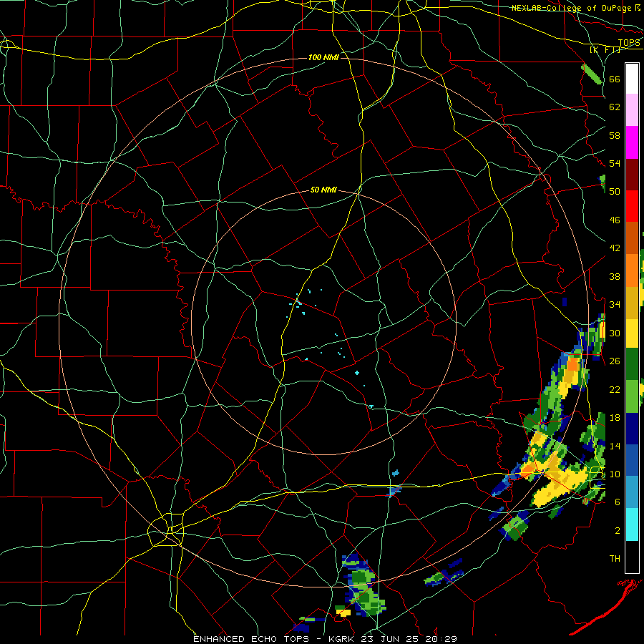This screenshot has height=644, width=644.
Task: Click the '58' value on the legend
Action: pos(615,135)
